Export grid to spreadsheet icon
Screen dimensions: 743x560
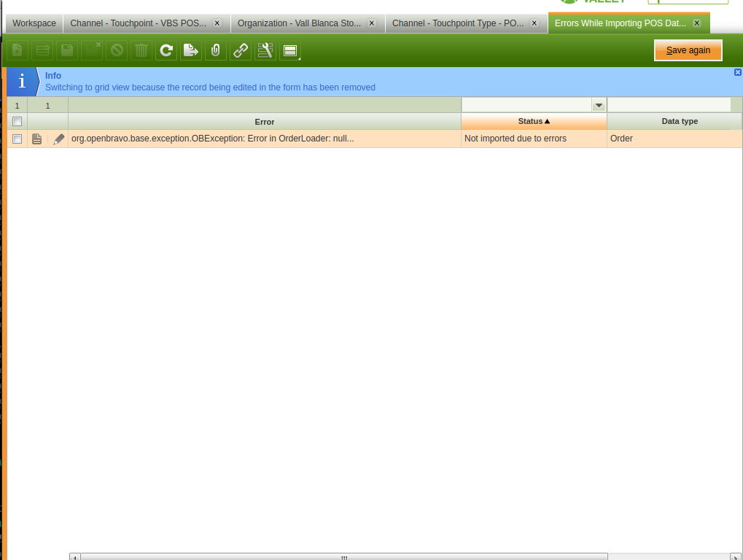click(190, 50)
